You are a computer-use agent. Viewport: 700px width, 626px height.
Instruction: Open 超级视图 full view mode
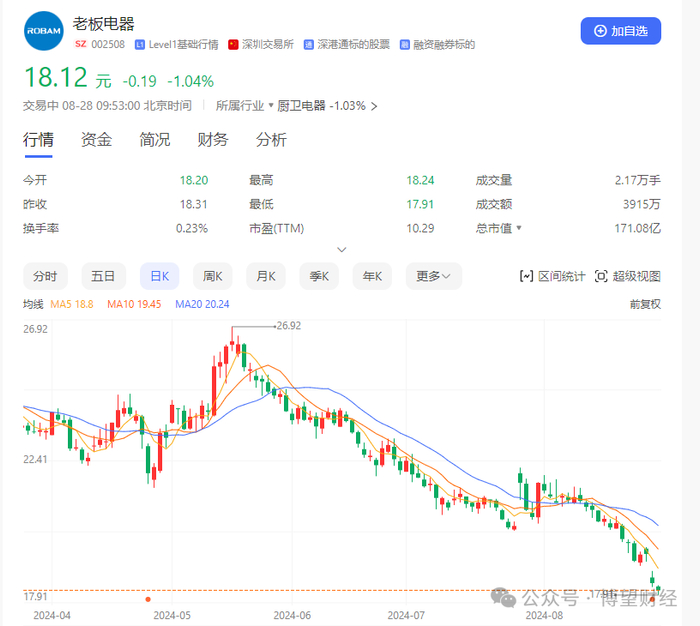[x=627, y=276]
